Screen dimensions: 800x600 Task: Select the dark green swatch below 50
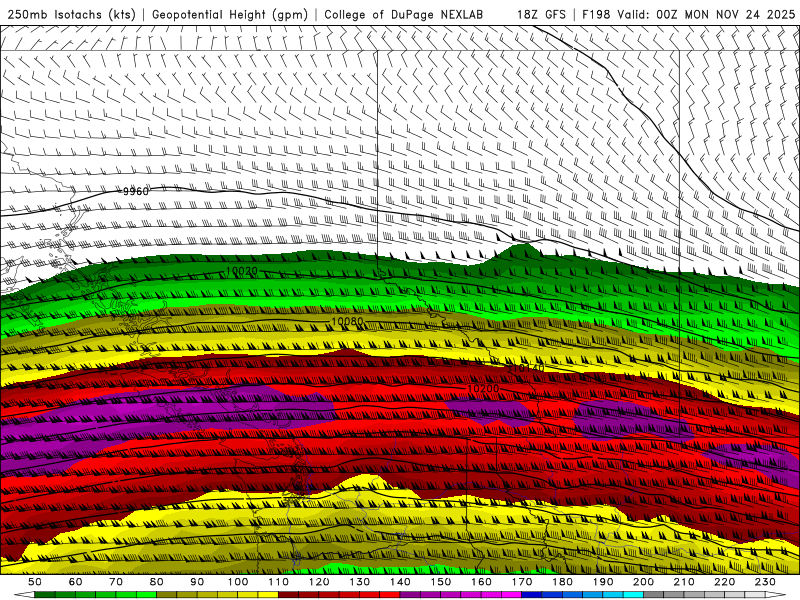tap(45, 595)
